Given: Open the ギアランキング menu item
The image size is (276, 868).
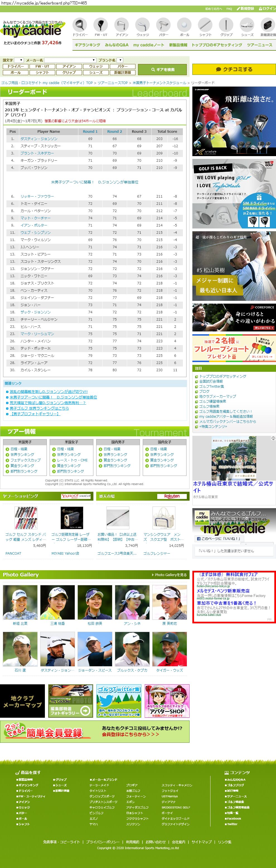Looking at the screenshot, I should [x=87, y=45].
